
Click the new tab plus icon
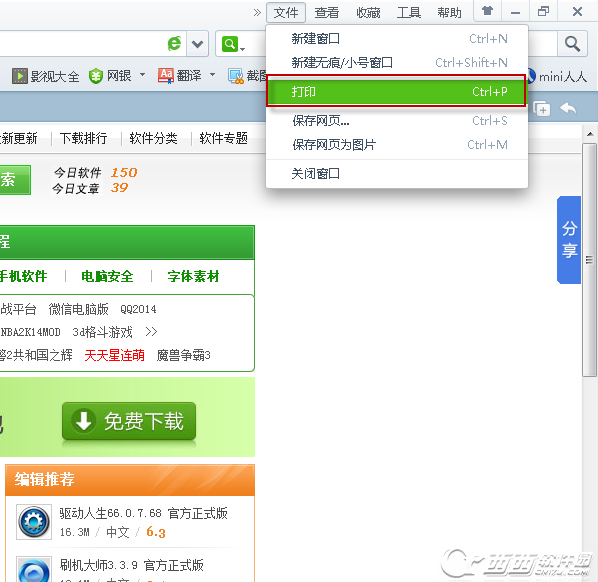542,109
